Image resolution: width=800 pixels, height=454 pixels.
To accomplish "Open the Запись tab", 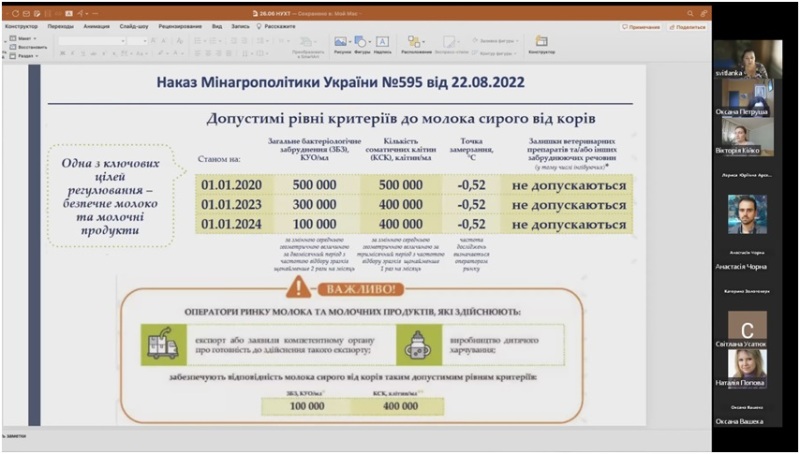I will [x=240, y=26].
